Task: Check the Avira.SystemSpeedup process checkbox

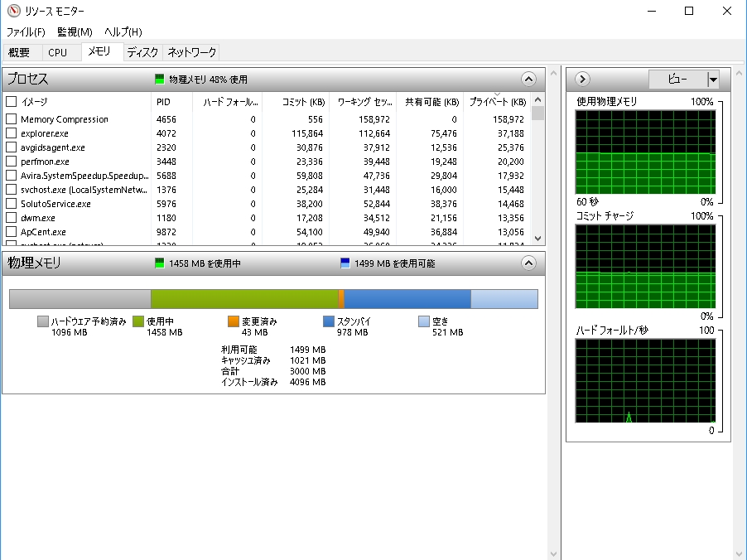Action: (x=12, y=176)
